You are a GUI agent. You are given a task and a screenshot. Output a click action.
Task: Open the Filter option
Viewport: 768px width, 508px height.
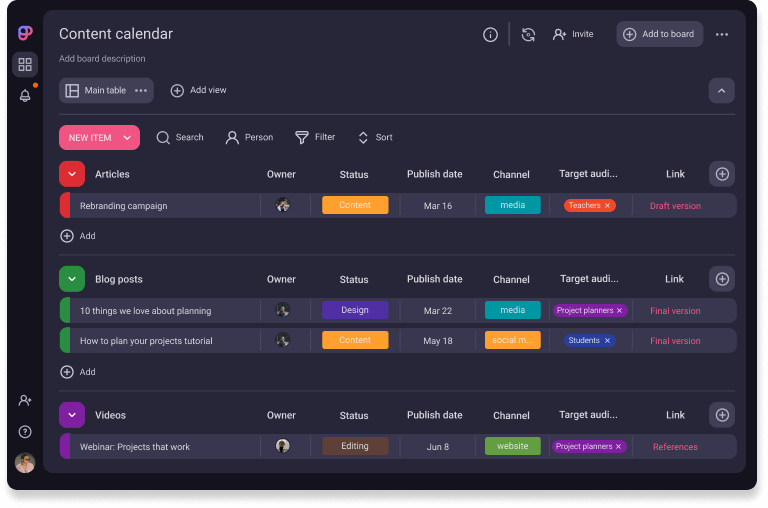pyautogui.click(x=315, y=138)
